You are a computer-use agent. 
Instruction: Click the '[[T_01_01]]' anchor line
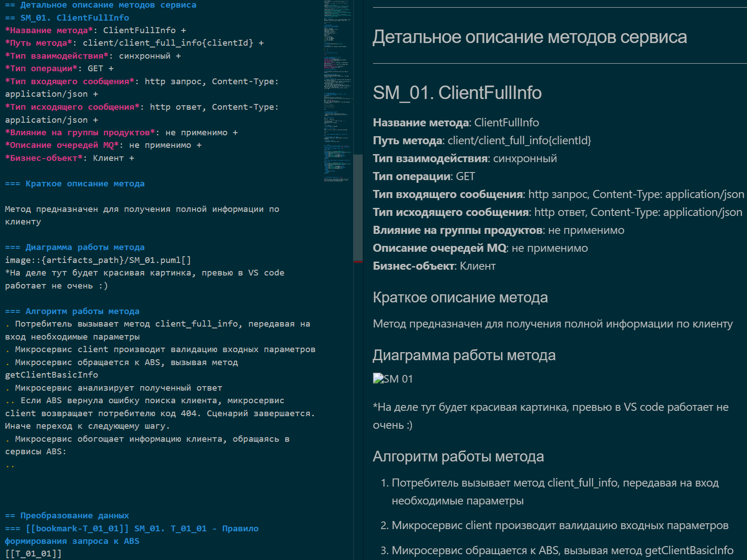[33, 554]
